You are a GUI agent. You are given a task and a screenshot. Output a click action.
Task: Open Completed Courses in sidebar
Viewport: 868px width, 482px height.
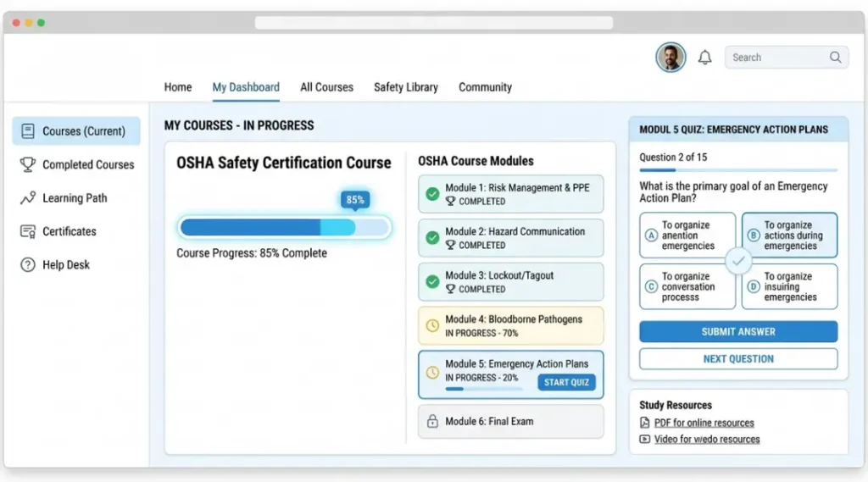[x=76, y=164]
